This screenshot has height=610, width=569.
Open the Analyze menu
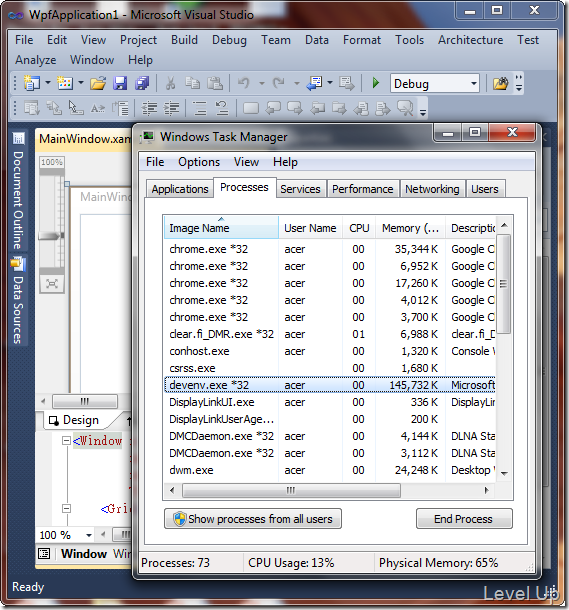pos(35,60)
